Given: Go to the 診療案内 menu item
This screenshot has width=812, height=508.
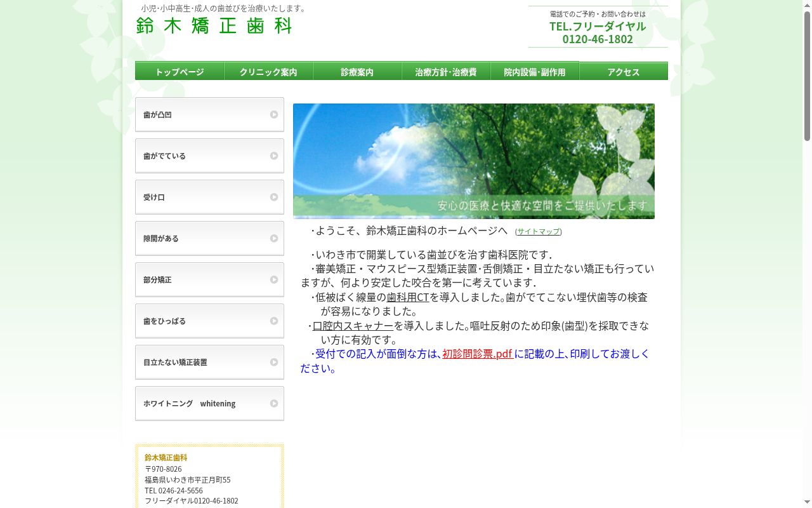Looking at the screenshot, I should click(357, 71).
